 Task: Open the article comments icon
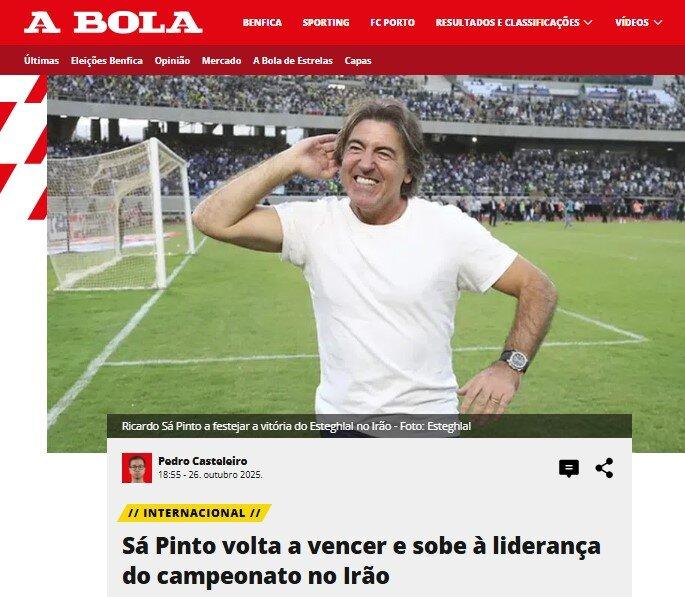pos(569,469)
